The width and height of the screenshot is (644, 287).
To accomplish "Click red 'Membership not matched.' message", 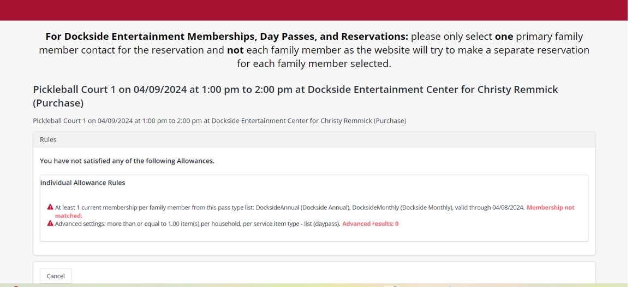I will pos(550,208).
